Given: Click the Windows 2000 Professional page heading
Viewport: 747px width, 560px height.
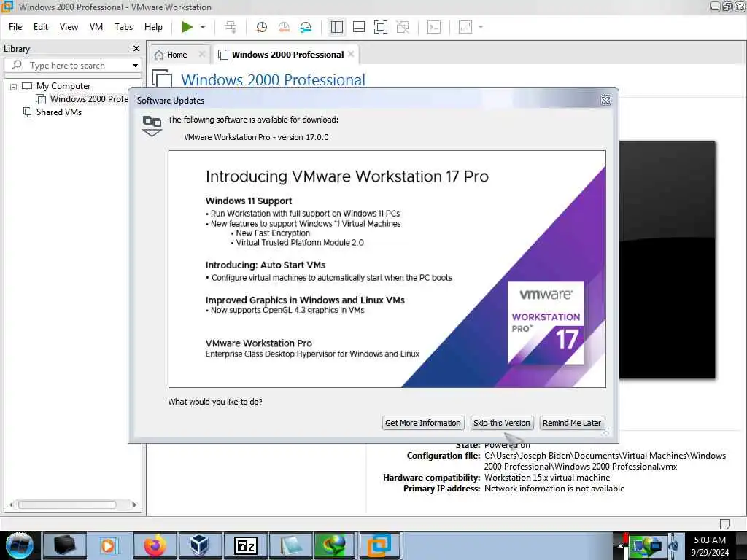Looking at the screenshot, I should point(273,79).
